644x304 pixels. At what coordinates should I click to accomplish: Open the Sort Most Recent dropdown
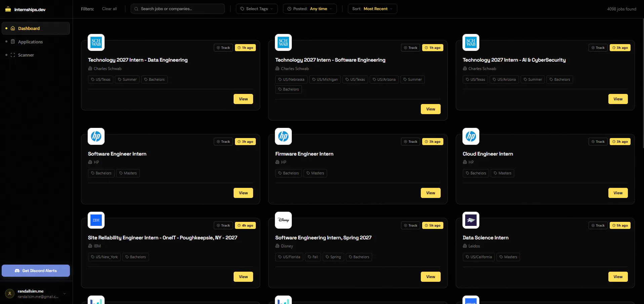tap(372, 9)
